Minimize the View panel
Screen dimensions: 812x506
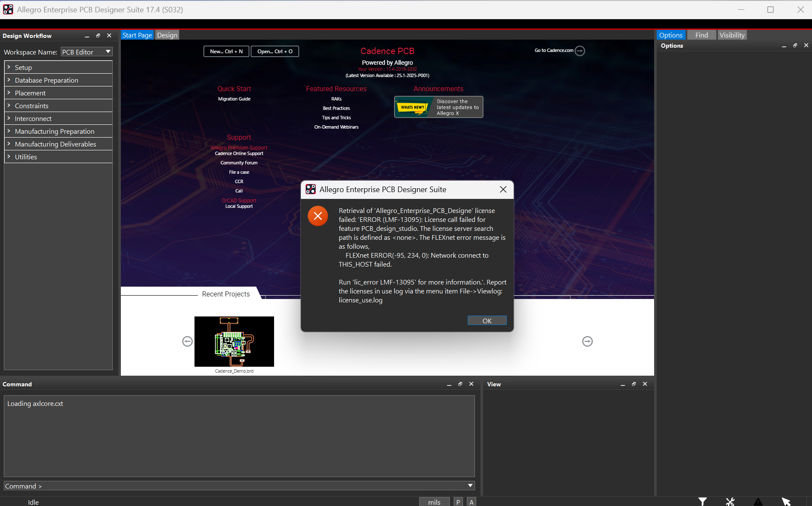pos(623,384)
